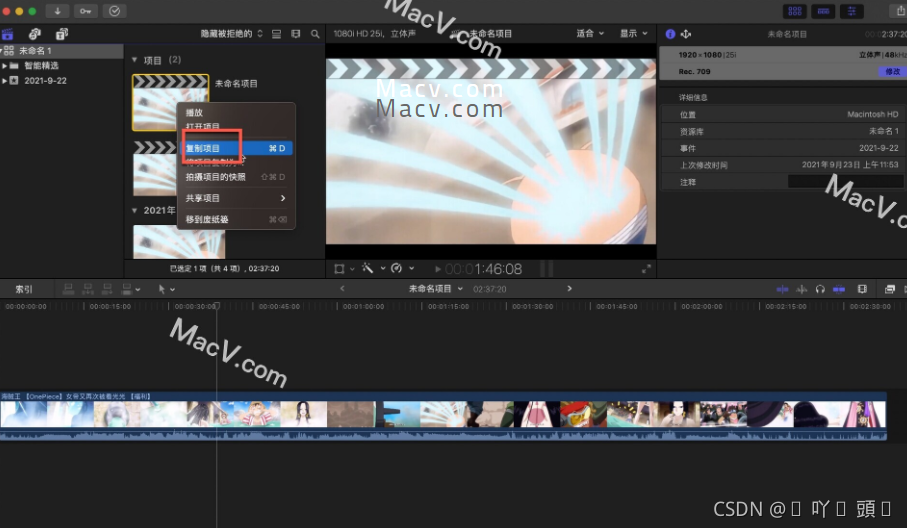Choose 播放 from context menu
Viewport: 907px width, 528px height.
pos(236,113)
